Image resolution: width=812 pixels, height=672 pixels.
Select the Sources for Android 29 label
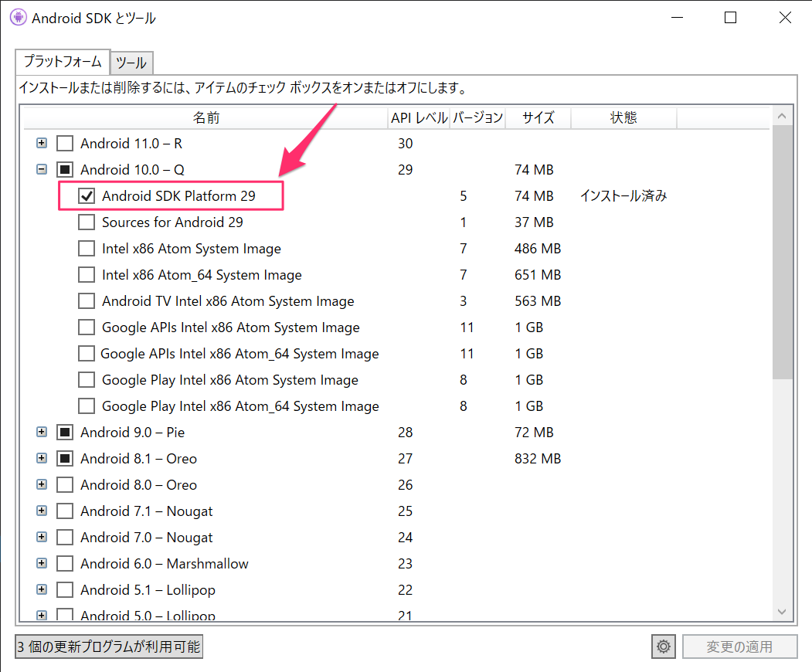[x=172, y=222]
